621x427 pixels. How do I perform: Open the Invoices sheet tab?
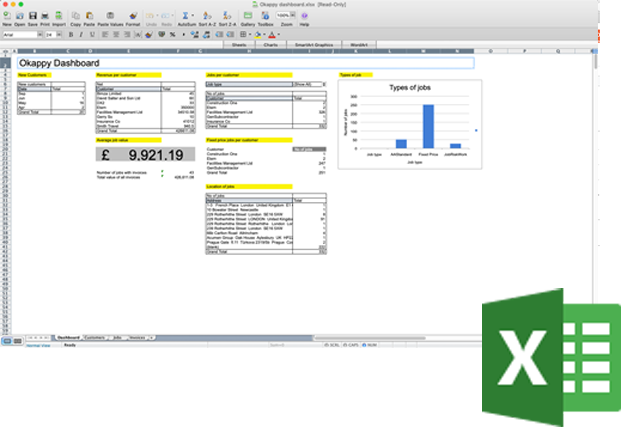(x=137, y=337)
